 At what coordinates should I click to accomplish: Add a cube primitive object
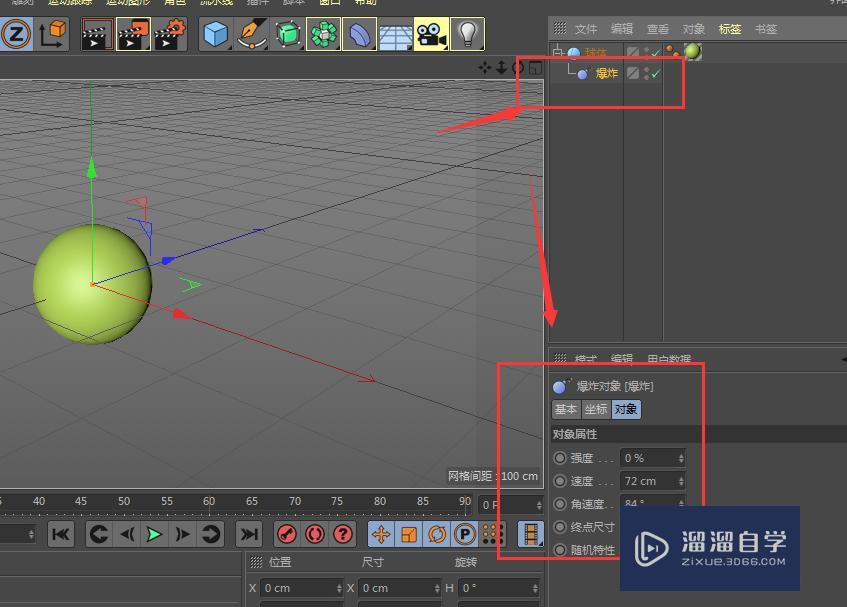(x=216, y=34)
